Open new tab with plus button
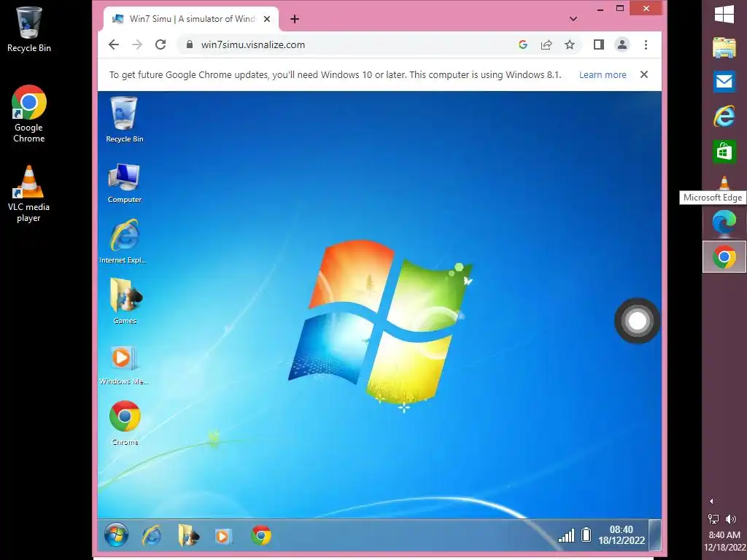 click(x=295, y=19)
